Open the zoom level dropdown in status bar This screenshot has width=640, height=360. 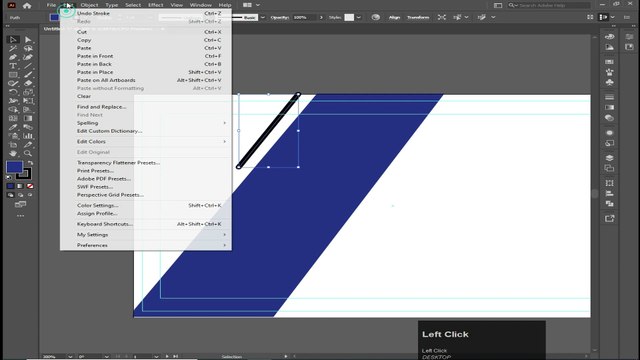[70, 356]
